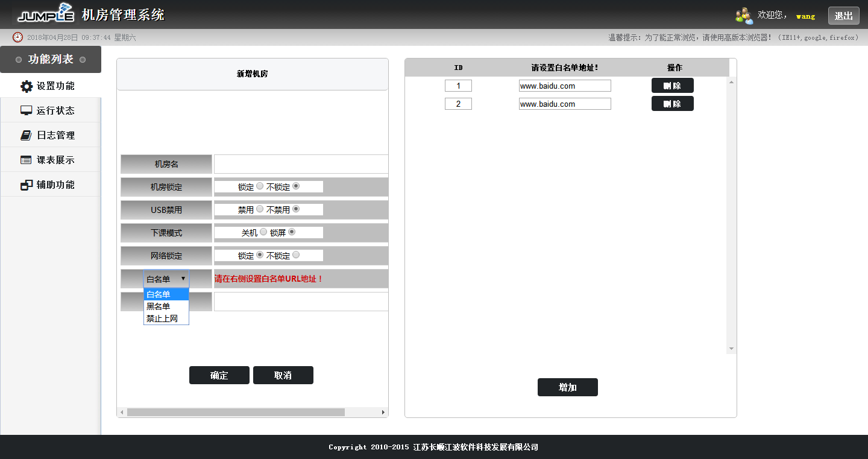Click the monitor icon beside 运行状态
This screenshot has width=868, height=459.
click(27, 110)
